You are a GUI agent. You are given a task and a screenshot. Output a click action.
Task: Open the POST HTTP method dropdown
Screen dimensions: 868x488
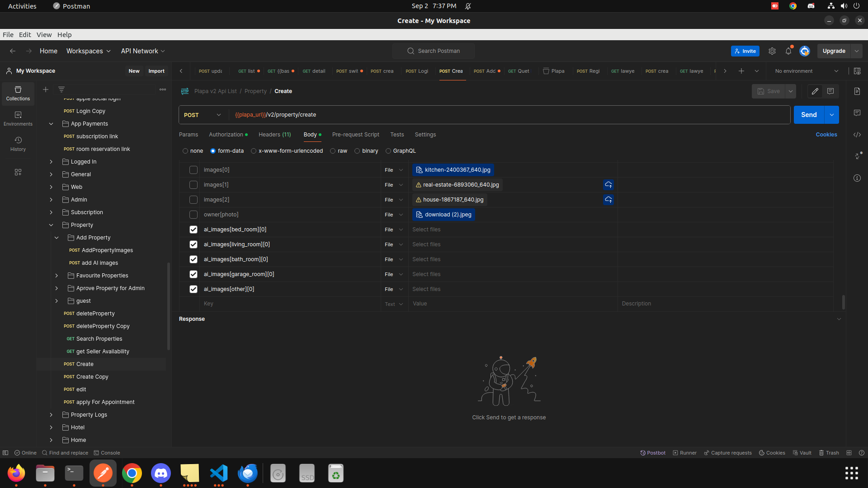[203, 115]
